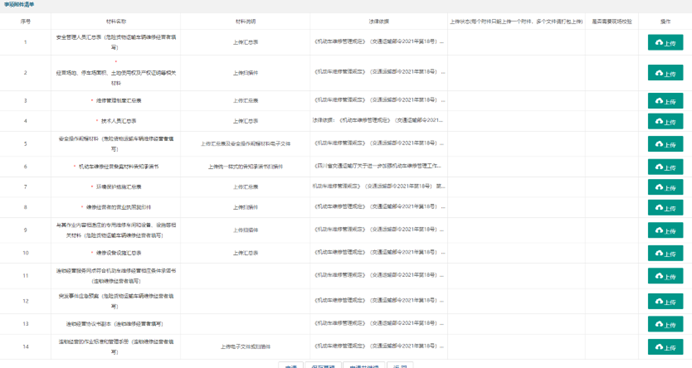This screenshot has height=368, width=692.
Task: Select material name 技术人员汇总表
Action: click(118, 121)
